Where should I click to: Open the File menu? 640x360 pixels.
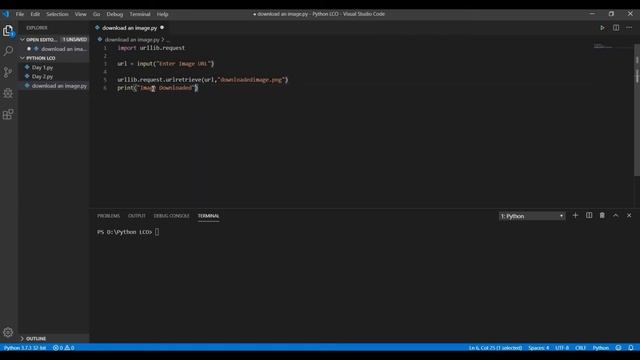point(20,14)
